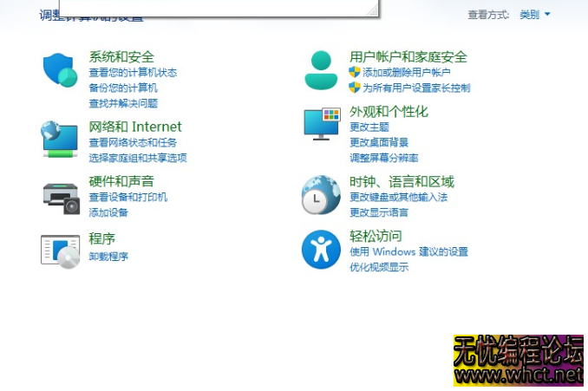Click the 时钟、语言和区域 clock globe icon

[321, 195]
